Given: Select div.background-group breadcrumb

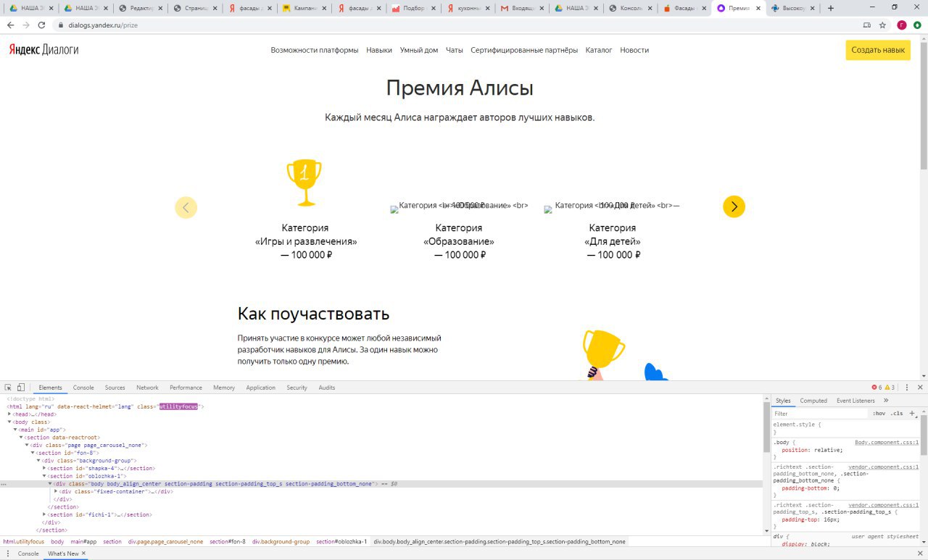Looking at the screenshot, I should click(x=281, y=541).
